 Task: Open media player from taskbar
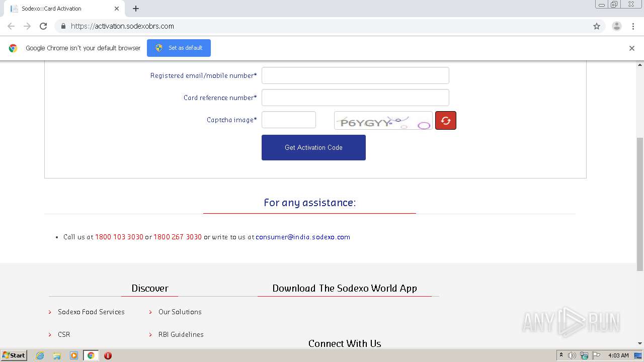point(74,355)
